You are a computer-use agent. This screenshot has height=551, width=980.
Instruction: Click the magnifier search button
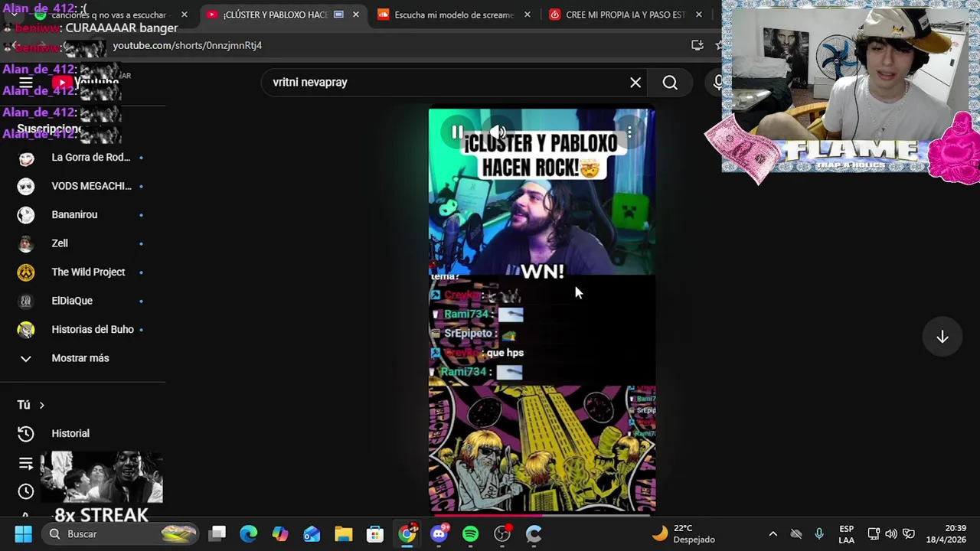670,83
